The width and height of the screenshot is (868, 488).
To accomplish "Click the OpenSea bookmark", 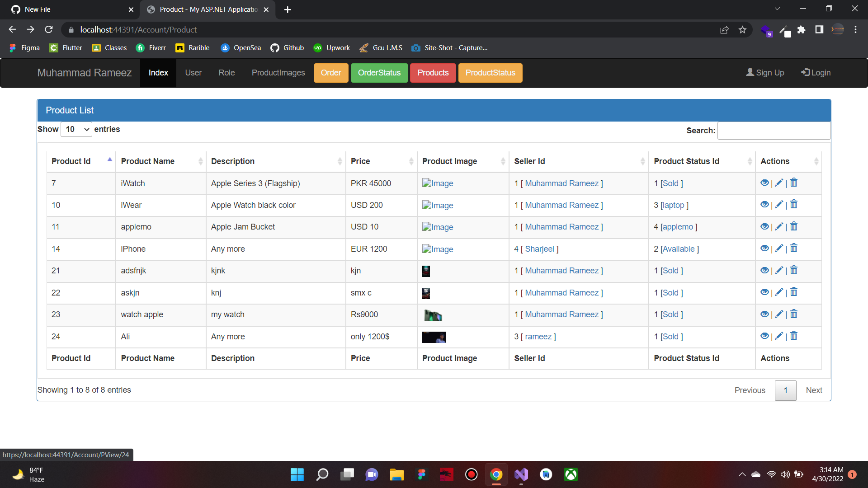I will (x=241, y=47).
